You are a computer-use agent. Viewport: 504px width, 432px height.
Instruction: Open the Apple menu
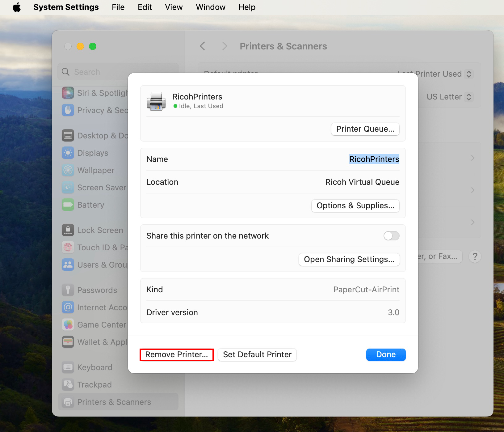[17, 7]
